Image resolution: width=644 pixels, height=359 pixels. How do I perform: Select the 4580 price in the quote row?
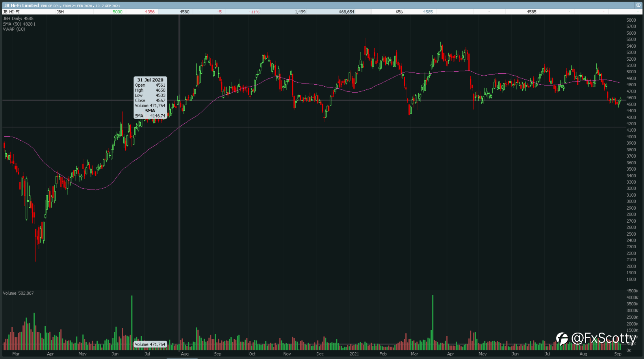(x=184, y=12)
